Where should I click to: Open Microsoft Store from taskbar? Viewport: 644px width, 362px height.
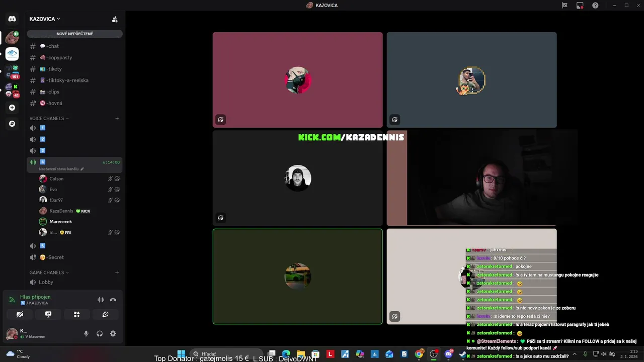(x=315, y=354)
